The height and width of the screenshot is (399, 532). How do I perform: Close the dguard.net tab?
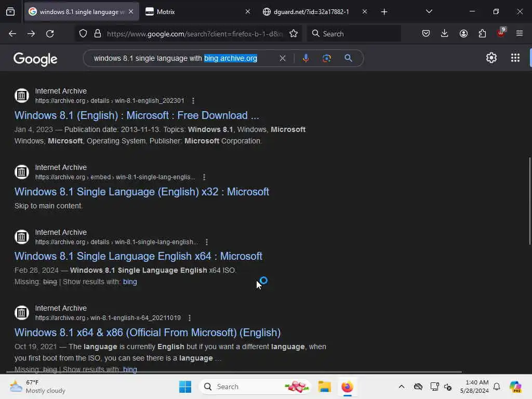click(x=364, y=12)
